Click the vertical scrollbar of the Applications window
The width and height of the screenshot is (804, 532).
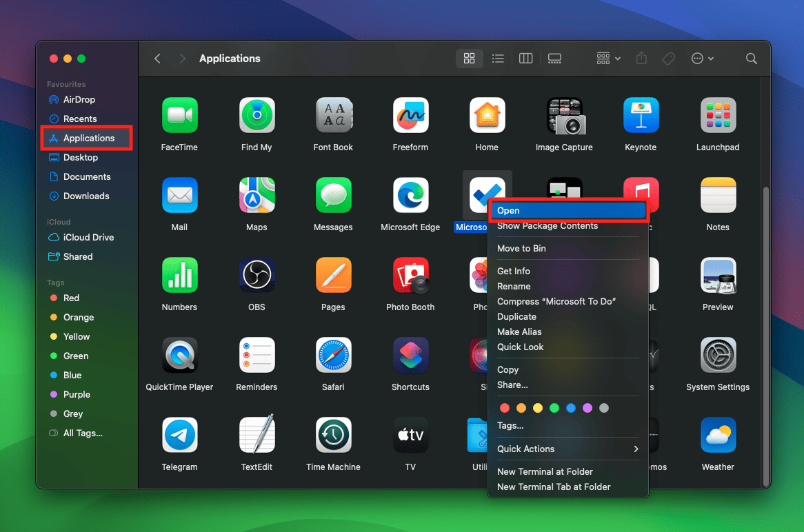pos(766,336)
